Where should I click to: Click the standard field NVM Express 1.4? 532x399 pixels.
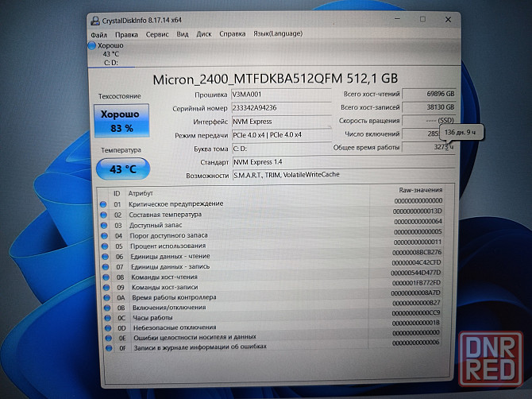click(x=343, y=162)
